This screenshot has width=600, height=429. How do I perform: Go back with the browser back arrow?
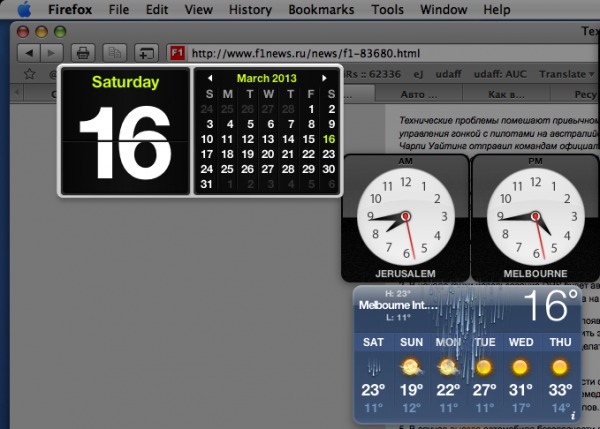click(x=29, y=53)
